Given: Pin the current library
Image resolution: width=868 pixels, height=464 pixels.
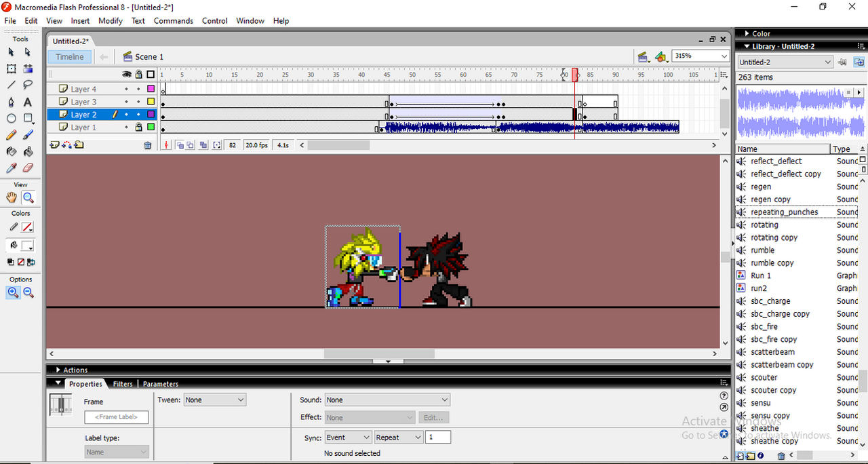Looking at the screenshot, I should tap(843, 62).
